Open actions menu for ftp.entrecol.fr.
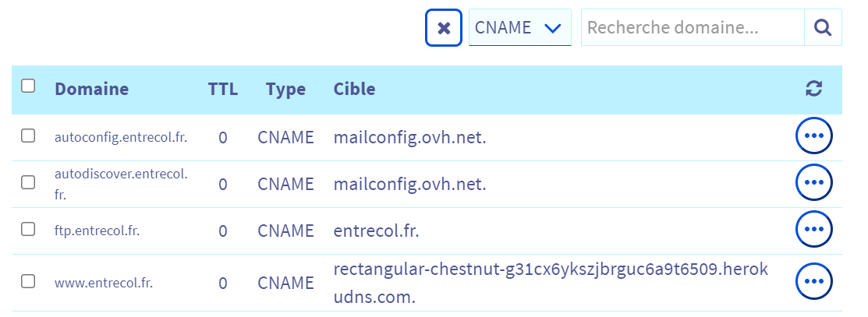 coord(813,229)
